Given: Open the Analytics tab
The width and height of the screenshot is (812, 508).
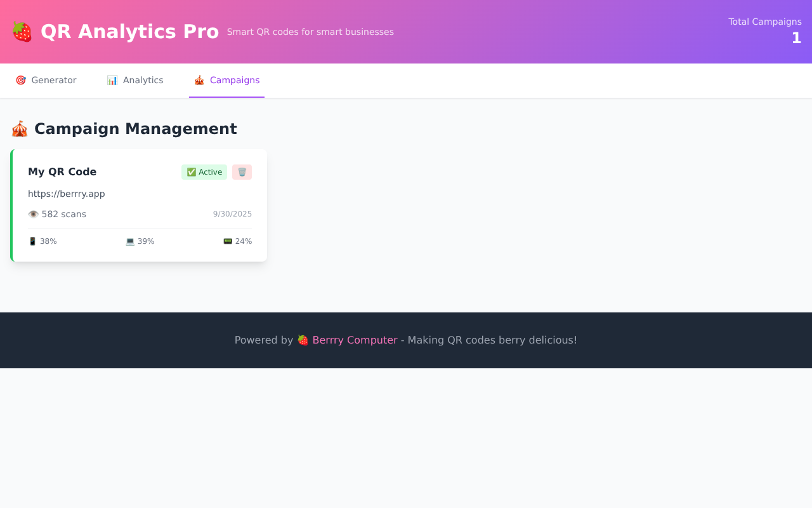Looking at the screenshot, I should (x=135, y=80).
